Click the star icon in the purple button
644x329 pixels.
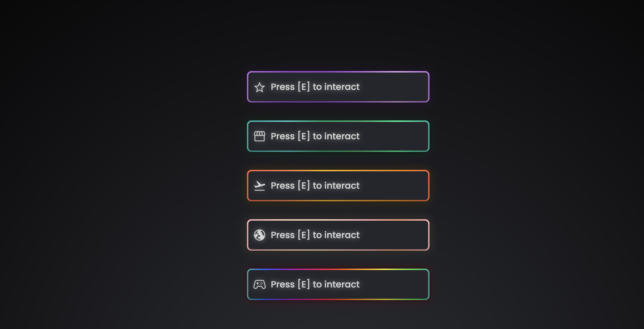259,87
